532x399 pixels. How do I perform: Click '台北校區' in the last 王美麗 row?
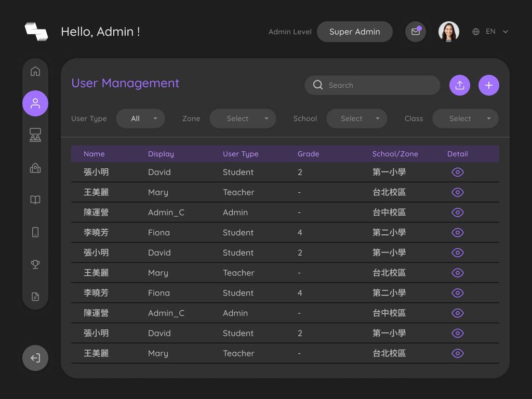tap(389, 353)
